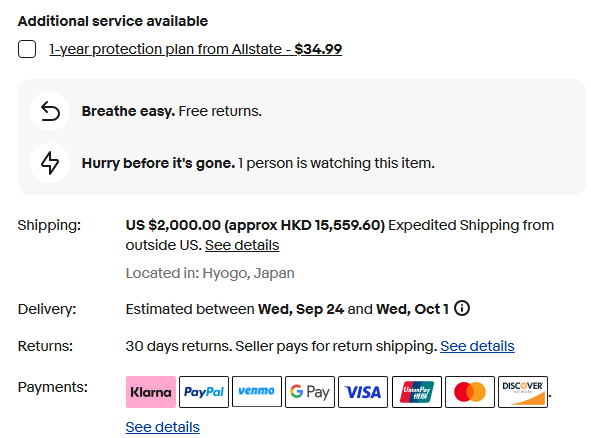Image resolution: width=591 pixels, height=438 pixels.
Task: Open the shipping See details link
Action: pyautogui.click(x=242, y=245)
